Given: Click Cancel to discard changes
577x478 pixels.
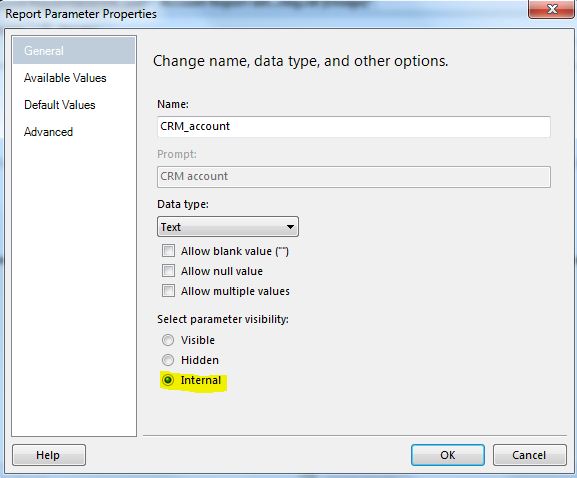Looking at the screenshot, I should (x=529, y=455).
